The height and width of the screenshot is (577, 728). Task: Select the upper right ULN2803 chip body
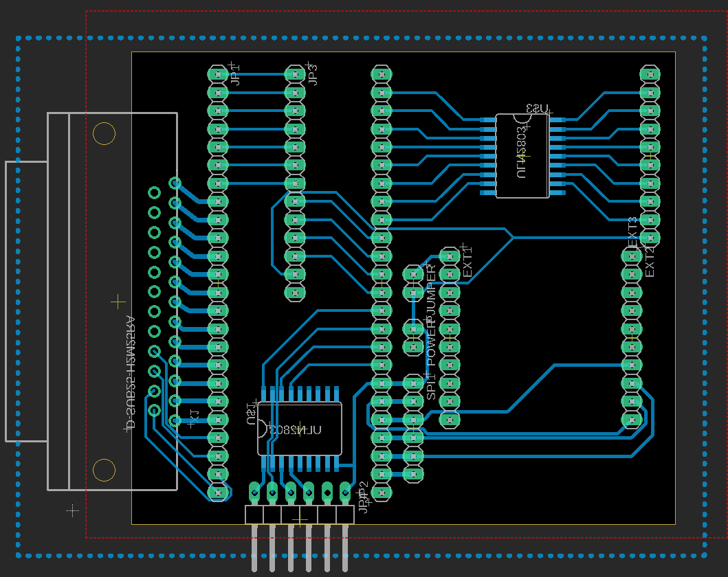click(x=522, y=156)
